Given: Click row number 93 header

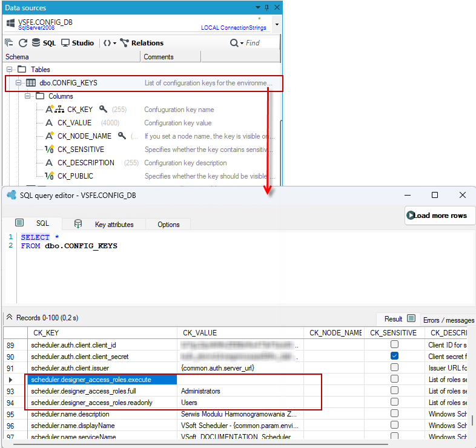Looking at the screenshot, I should point(15,391).
